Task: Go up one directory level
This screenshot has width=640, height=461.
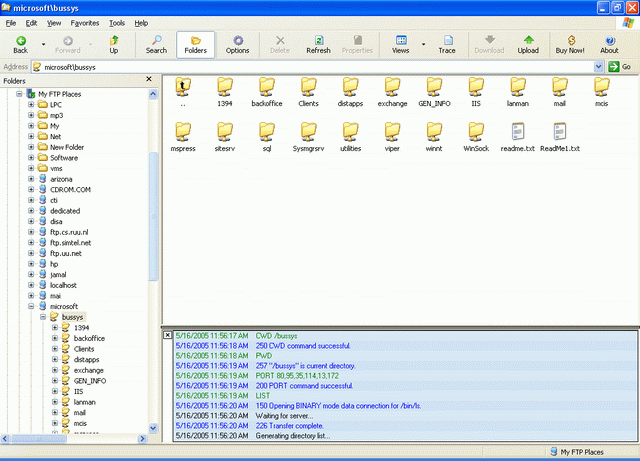Action: [114, 44]
